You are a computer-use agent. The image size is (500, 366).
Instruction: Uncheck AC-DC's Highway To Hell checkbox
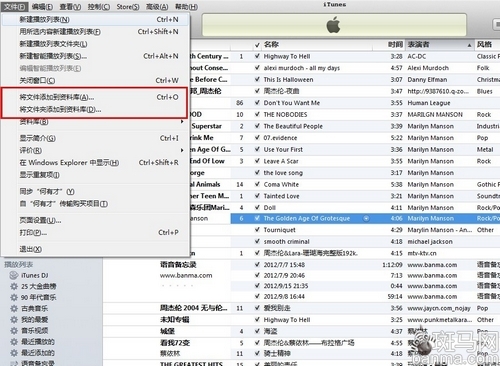pyautogui.click(x=257, y=56)
